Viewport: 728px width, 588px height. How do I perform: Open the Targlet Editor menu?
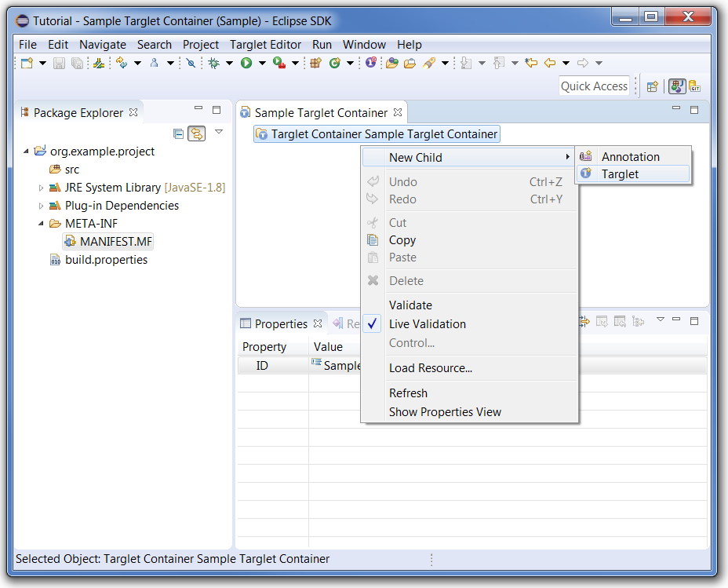pos(266,45)
